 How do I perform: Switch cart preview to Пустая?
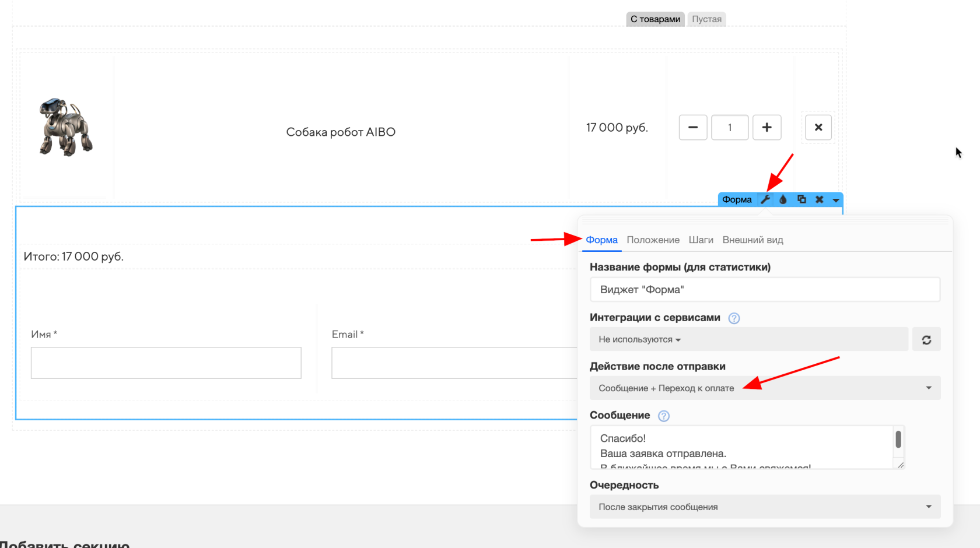[706, 19]
